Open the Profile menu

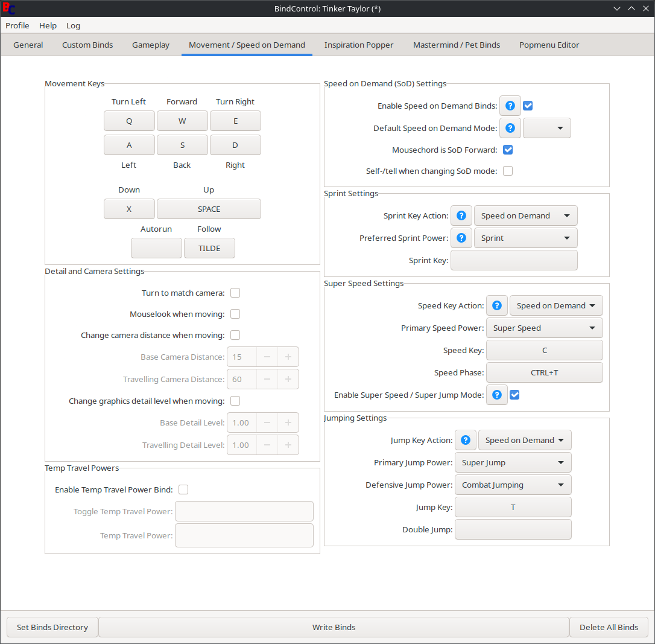(x=17, y=25)
